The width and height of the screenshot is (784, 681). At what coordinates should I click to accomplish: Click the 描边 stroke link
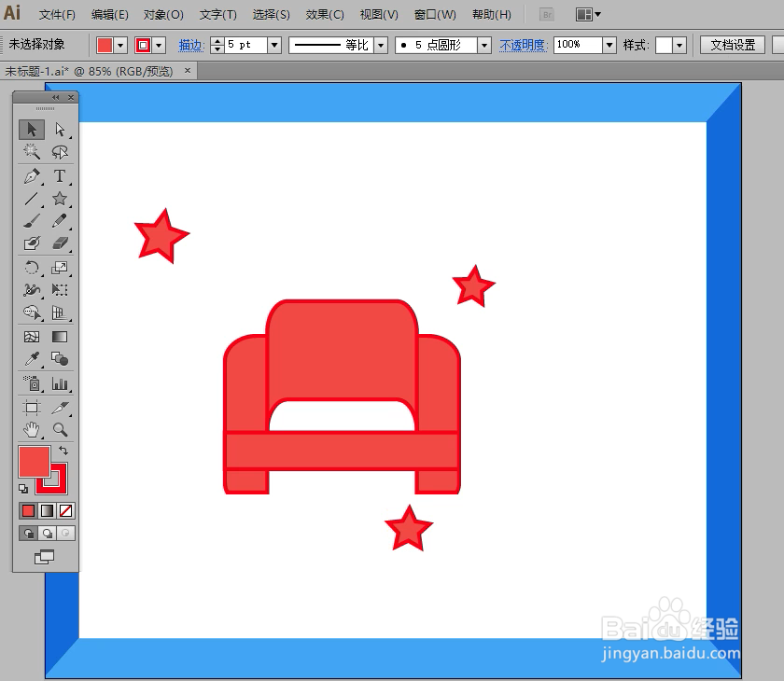(191, 46)
